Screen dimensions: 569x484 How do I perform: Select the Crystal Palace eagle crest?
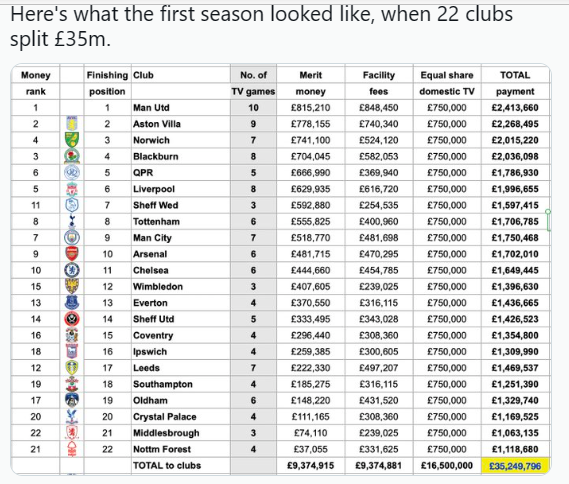(x=72, y=417)
